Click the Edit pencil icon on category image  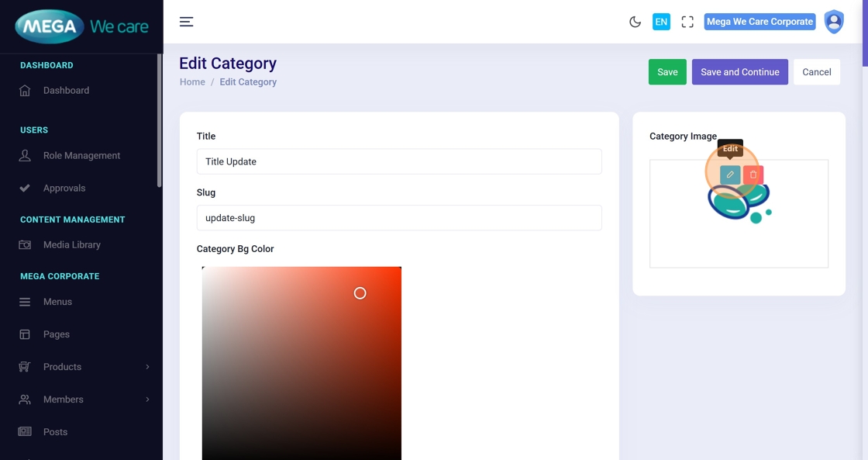click(x=730, y=175)
